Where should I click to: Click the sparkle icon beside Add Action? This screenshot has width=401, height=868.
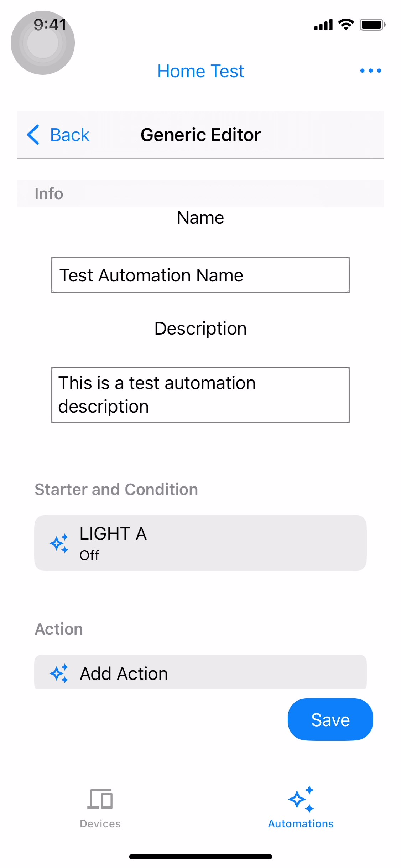click(59, 673)
